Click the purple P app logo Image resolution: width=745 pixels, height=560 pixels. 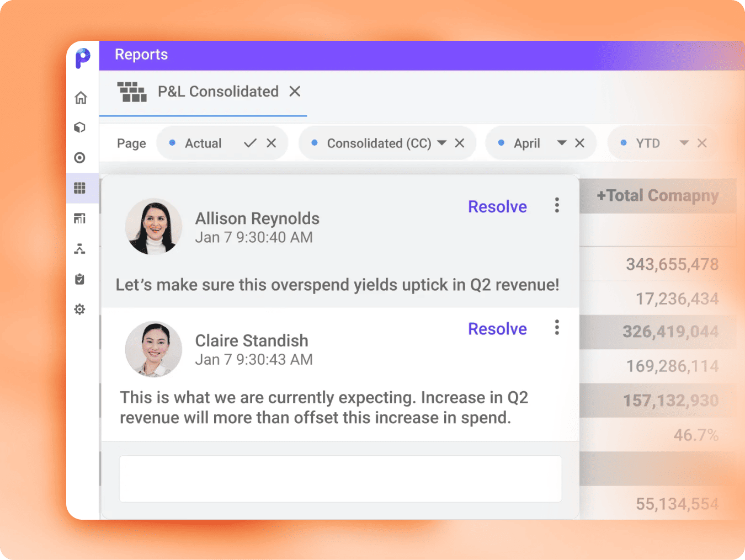(x=83, y=58)
